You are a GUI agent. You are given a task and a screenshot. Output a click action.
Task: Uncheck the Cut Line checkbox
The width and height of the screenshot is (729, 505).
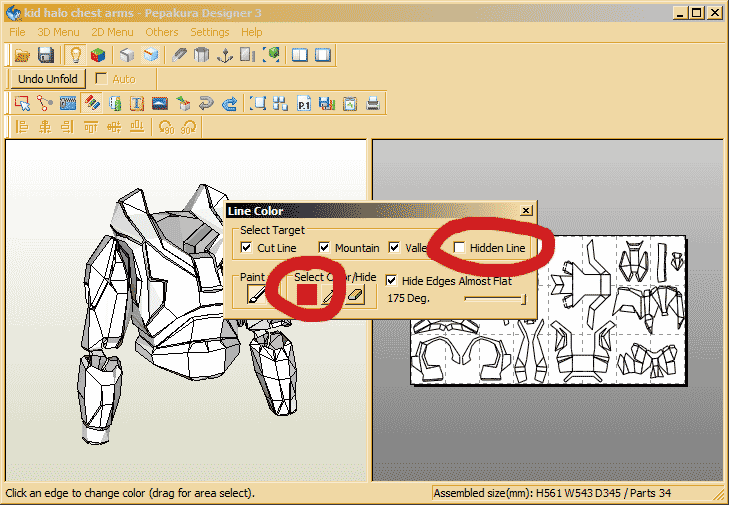(x=246, y=247)
